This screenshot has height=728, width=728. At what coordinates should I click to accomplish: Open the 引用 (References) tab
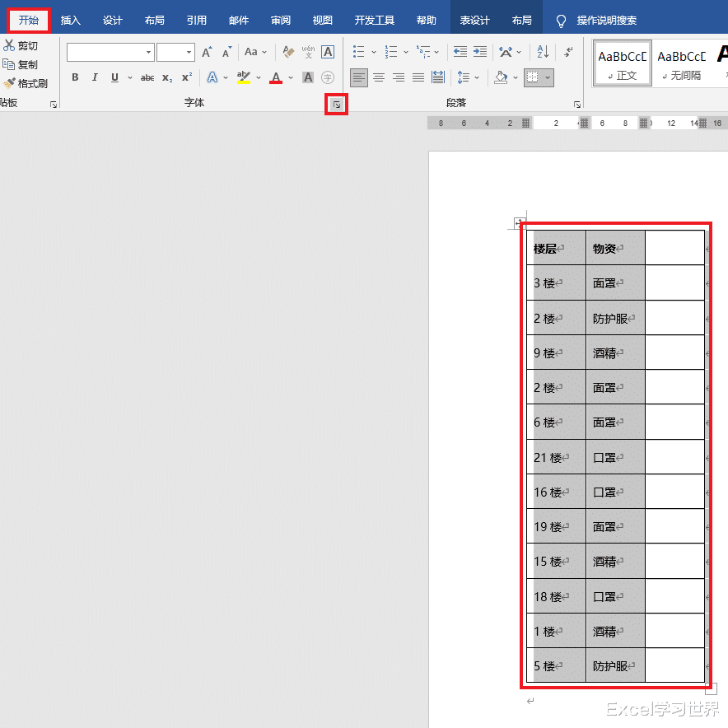[x=196, y=20]
